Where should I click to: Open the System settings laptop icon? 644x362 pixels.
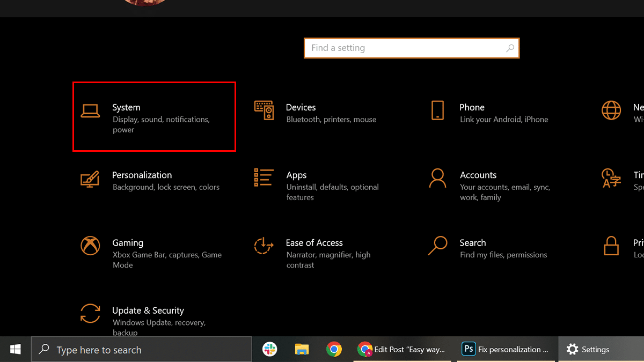90,110
